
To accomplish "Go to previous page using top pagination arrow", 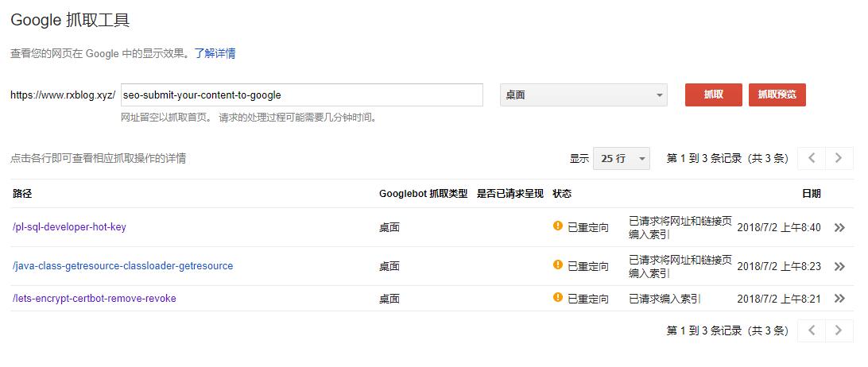I will [812, 158].
